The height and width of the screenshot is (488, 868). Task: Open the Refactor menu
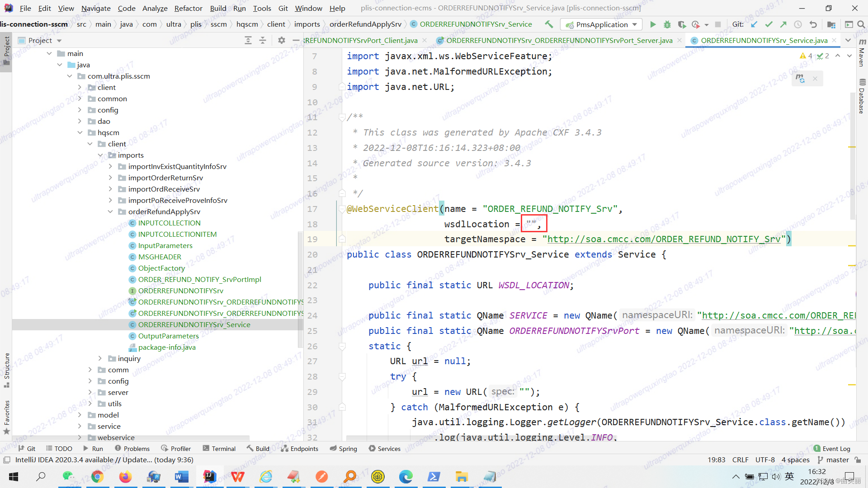tap(188, 8)
